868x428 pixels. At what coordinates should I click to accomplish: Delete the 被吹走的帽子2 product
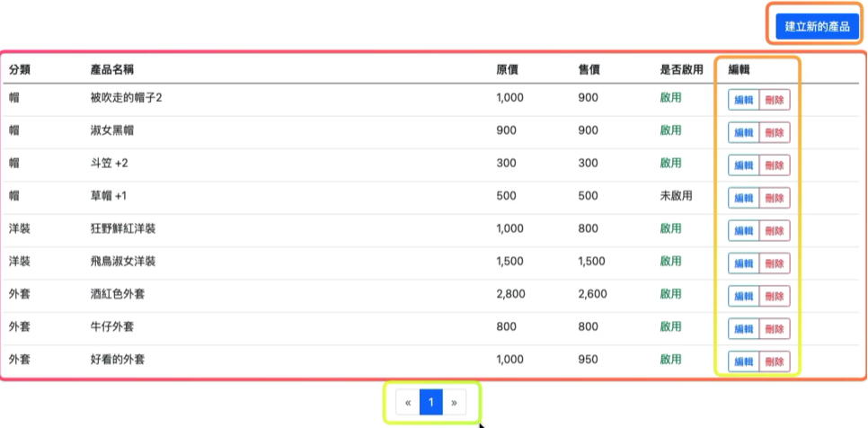coord(775,100)
